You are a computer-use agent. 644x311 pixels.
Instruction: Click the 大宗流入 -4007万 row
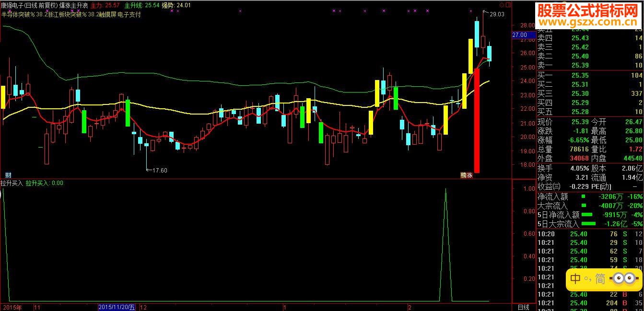(x=590, y=206)
